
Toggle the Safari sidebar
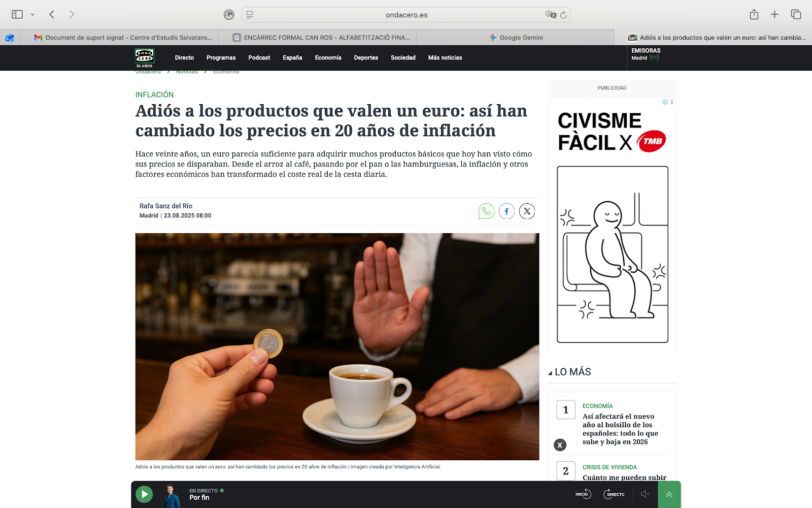tap(17, 14)
